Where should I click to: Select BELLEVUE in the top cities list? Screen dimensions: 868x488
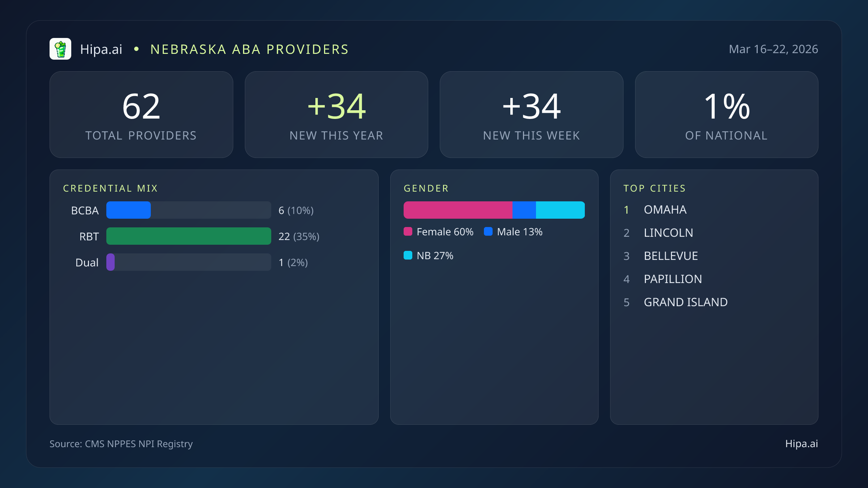671,256
